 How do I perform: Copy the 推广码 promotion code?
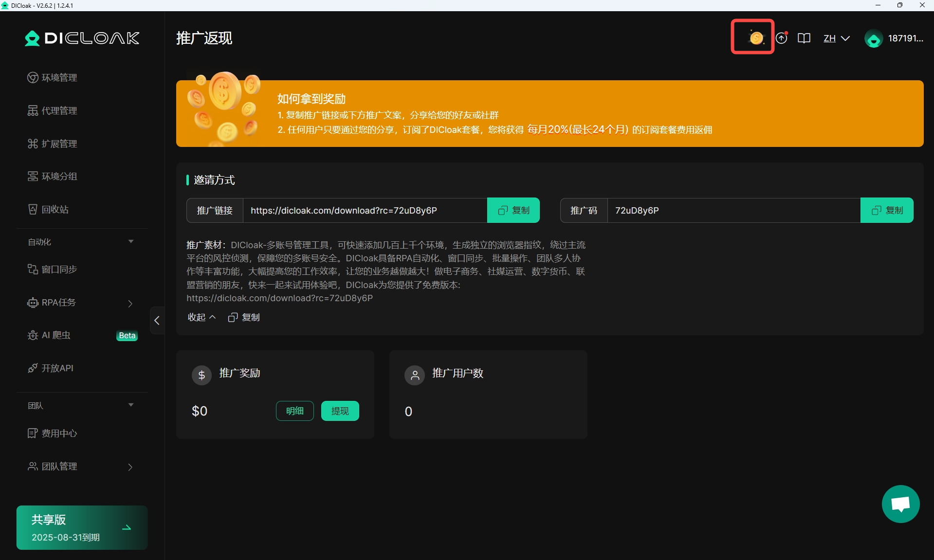coord(887,210)
